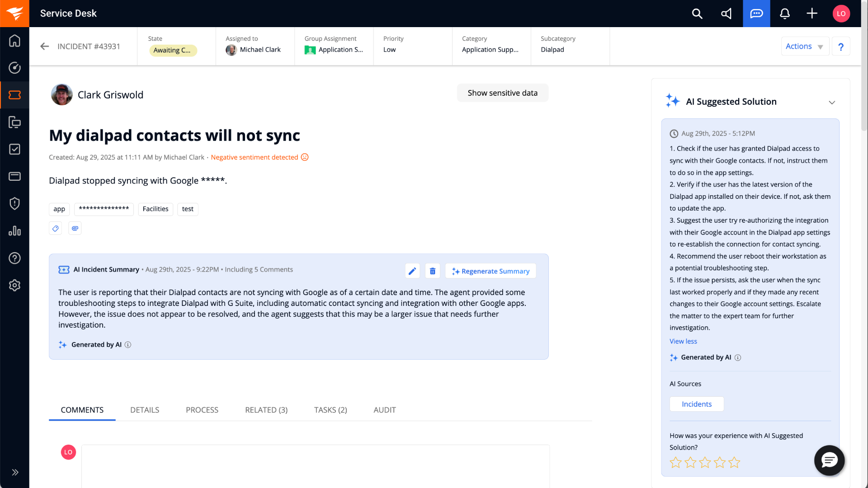This screenshot has height=488, width=868.
Task: Click Regenerate Summary button
Action: pyautogui.click(x=491, y=271)
